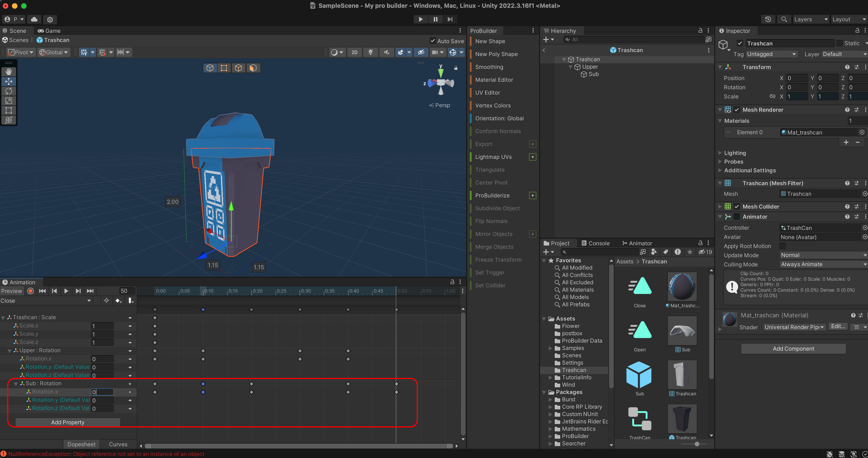
Task: Click the Add Keyframe icon in Animation
Action: (118, 301)
